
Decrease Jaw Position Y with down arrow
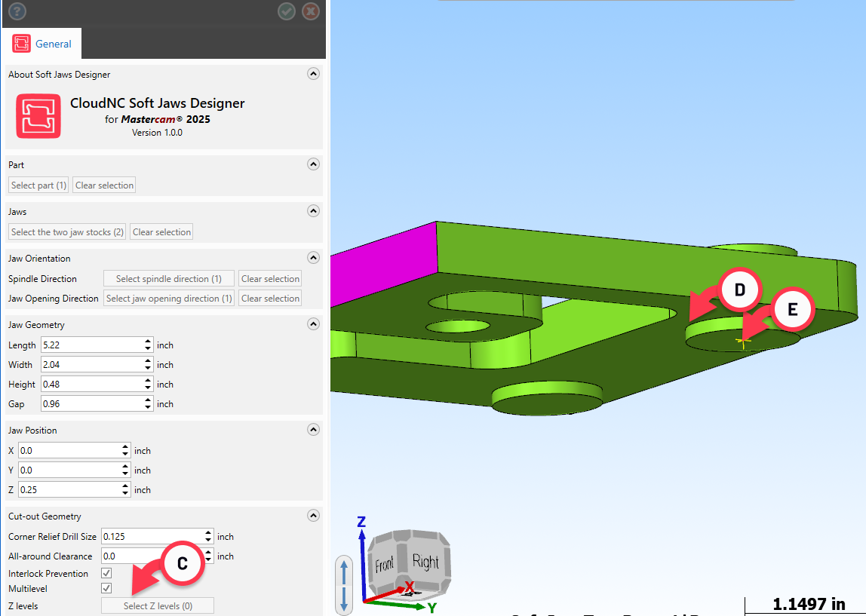125,474
